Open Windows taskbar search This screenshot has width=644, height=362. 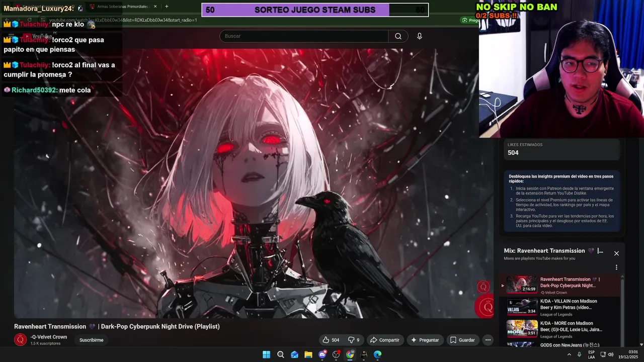281,354
